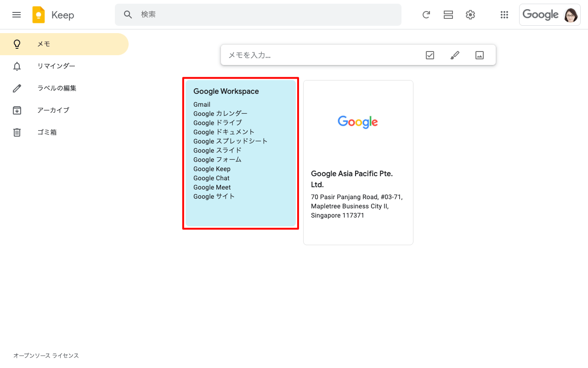Click Google ドライブ text in note
The height and width of the screenshot is (368, 588).
point(218,123)
